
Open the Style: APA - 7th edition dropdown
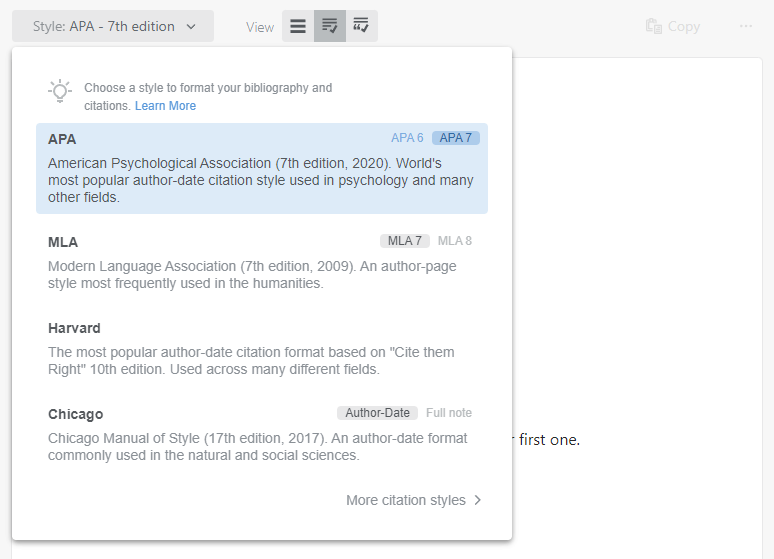113,26
